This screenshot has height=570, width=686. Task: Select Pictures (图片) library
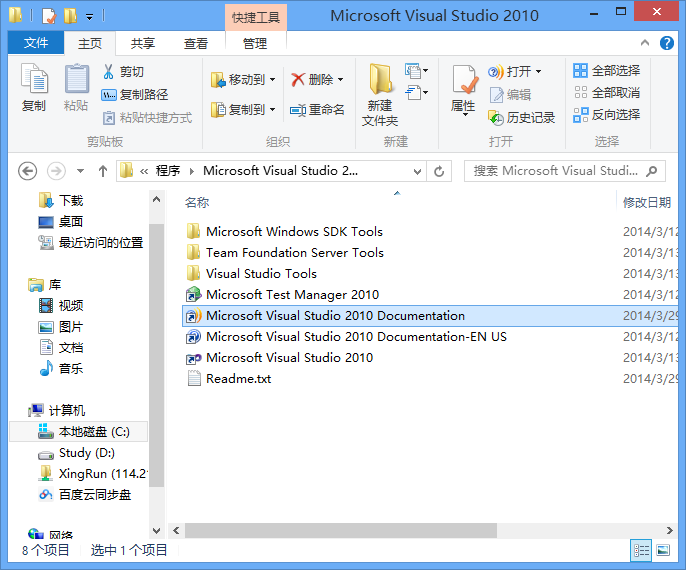tap(61, 326)
